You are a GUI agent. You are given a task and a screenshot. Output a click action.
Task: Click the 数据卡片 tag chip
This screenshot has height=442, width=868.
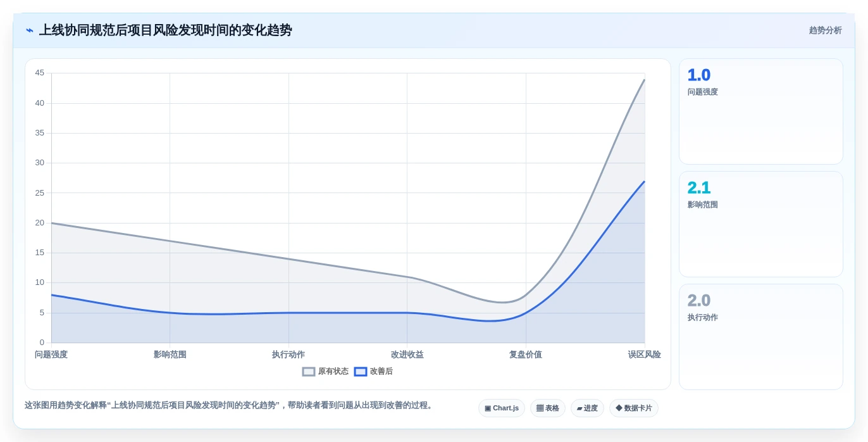634,408
